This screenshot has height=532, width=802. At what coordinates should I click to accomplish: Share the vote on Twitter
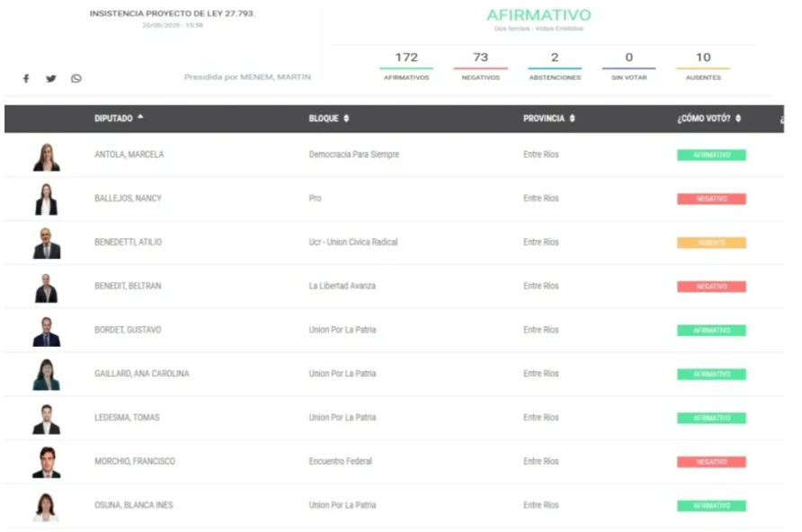(51, 79)
